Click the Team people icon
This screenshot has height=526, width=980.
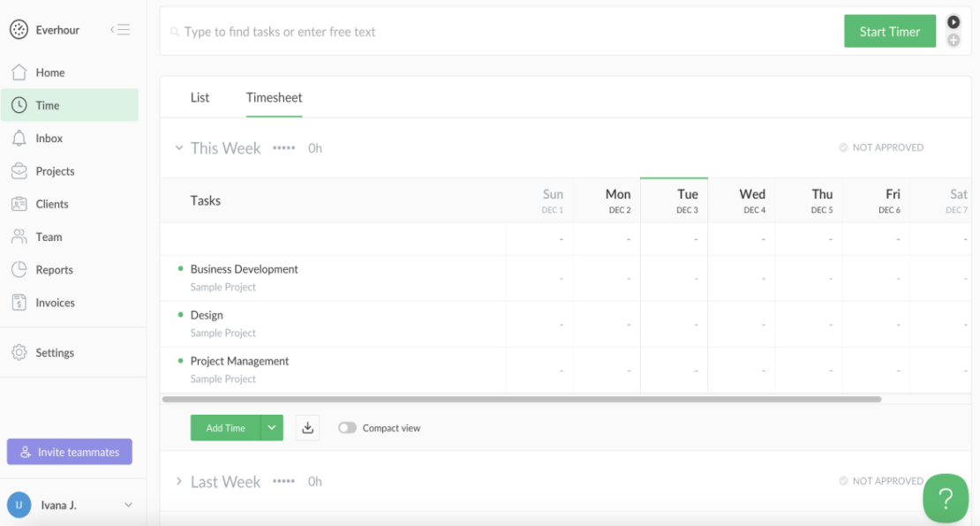coord(19,237)
